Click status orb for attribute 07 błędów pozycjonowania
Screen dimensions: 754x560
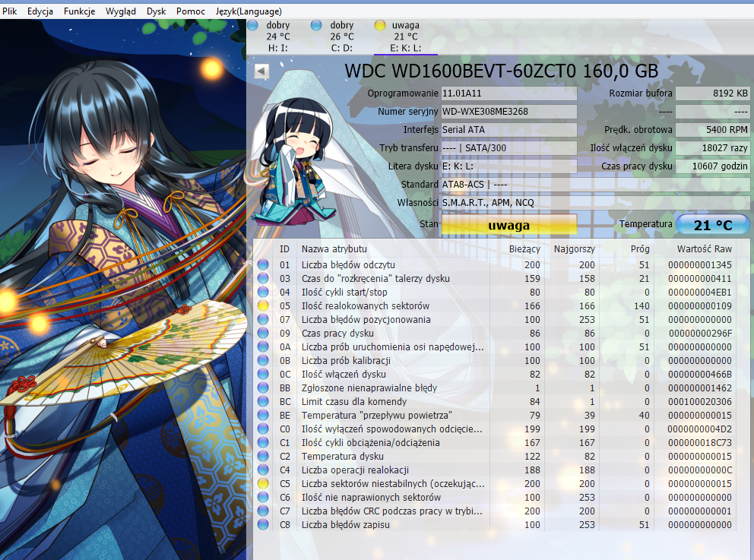click(263, 320)
